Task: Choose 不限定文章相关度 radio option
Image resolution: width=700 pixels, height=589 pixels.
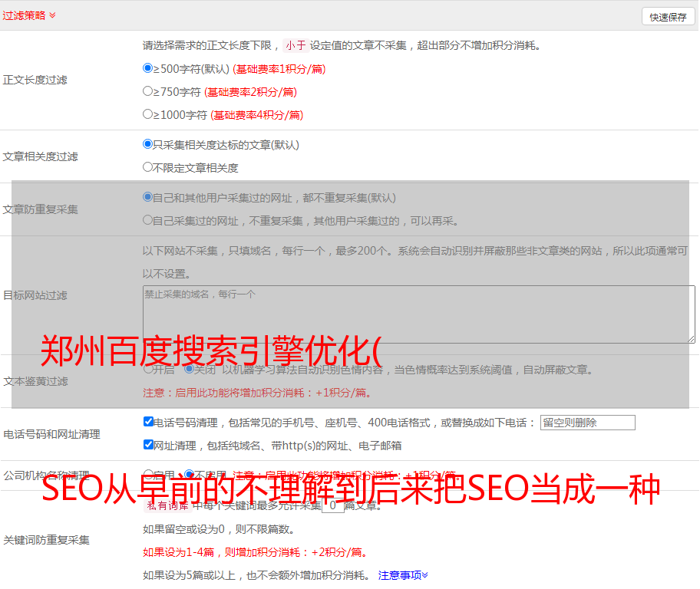Action: point(148,167)
